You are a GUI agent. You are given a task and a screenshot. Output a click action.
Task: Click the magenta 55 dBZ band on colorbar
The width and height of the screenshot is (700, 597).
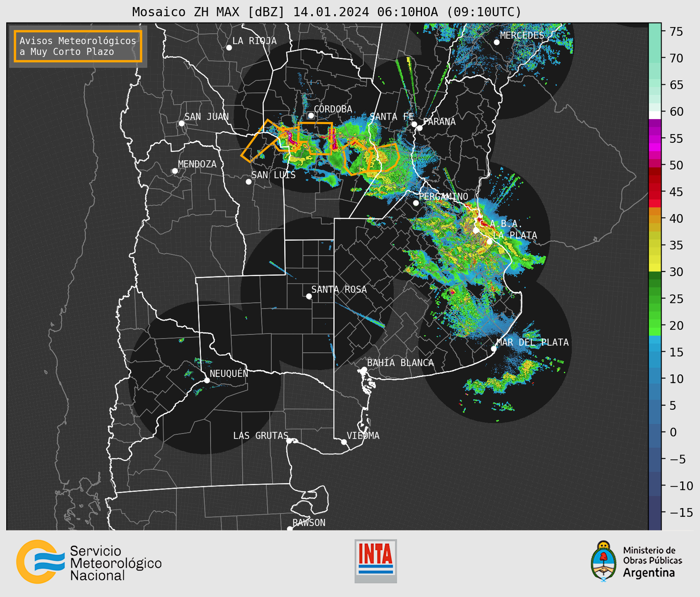pyautogui.click(x=655, y=138)
